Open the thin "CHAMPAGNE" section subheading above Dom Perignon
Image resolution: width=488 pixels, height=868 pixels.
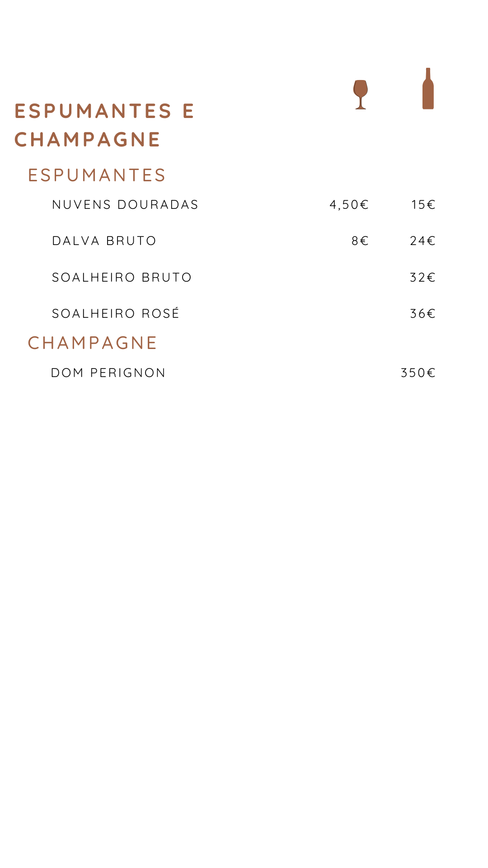pos(92,343)
